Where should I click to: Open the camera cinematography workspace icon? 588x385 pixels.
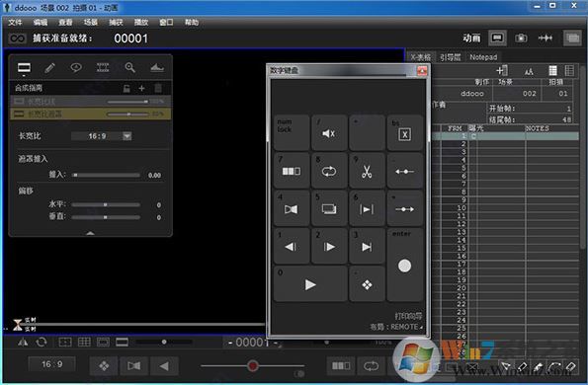(521, 38)
